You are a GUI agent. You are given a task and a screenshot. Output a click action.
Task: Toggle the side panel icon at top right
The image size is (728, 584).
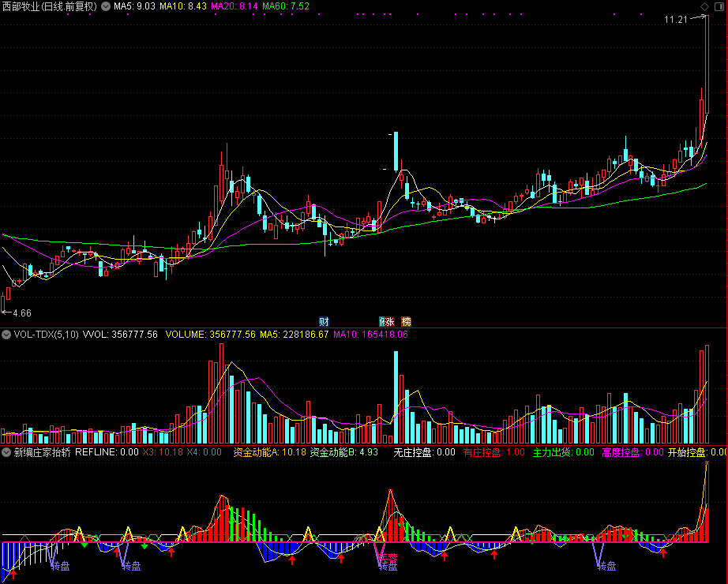click(719, 6)
